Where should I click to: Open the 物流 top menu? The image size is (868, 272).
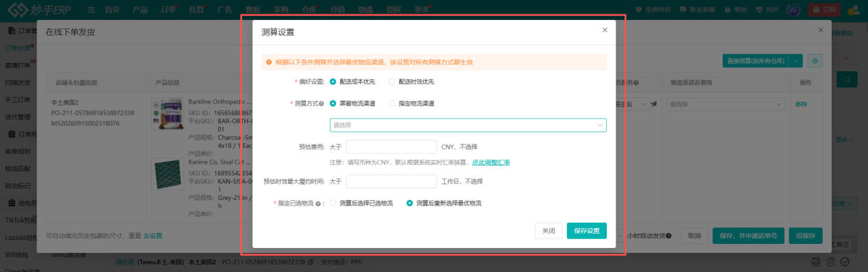[x=365, y=10]
